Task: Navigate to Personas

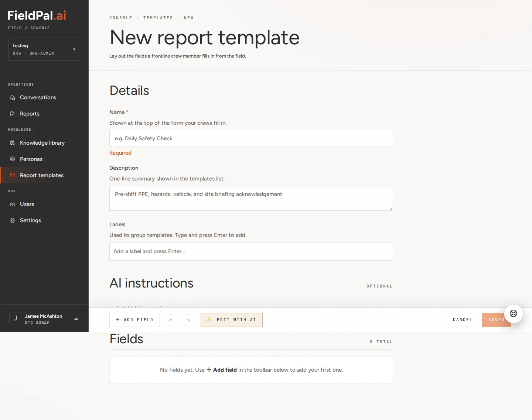Action: tap(44, 159)
